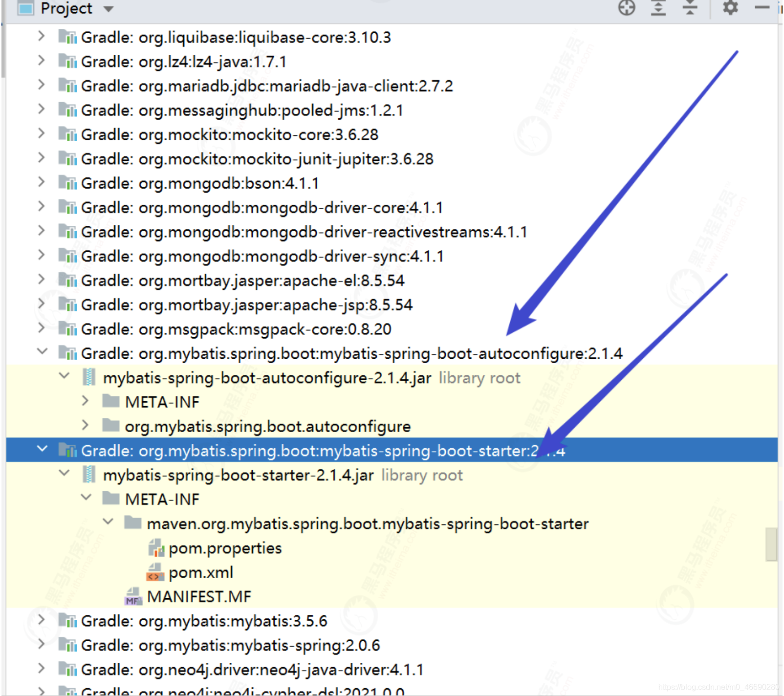Expand the mybatis-spring:2.0.6 library node
This screenshot has height=696, width=784.
(42, 645)
